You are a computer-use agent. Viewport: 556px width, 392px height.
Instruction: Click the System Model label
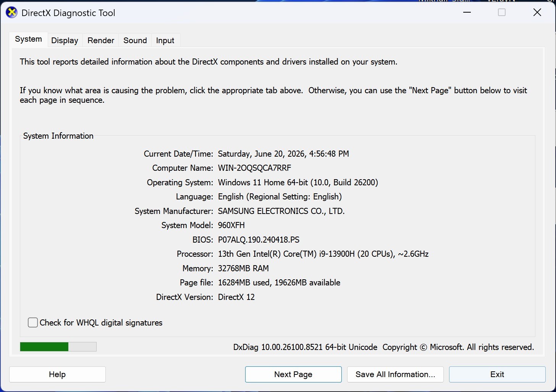[x=187, y=225]
